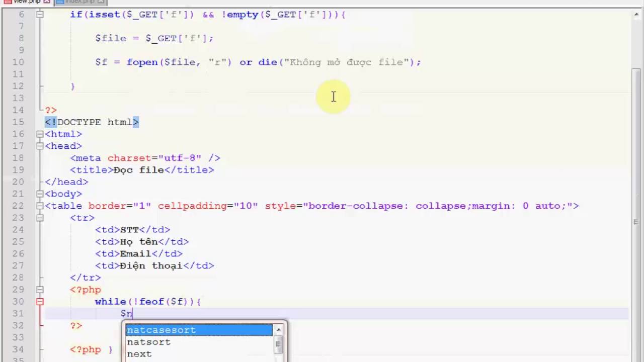This screenshot has height=362, width=644.
Task: Click the feof($f) call on line 30
Action: coord(164,302)
